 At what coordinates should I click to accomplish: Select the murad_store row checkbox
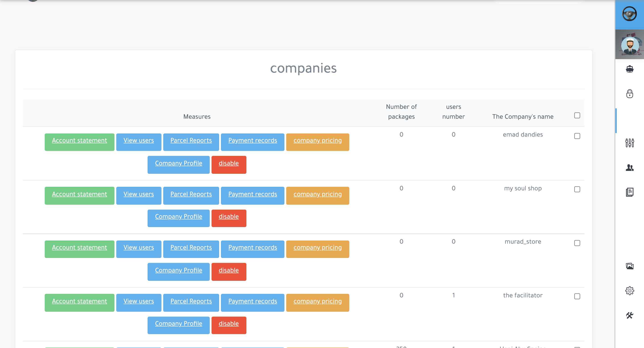pos(577,243)
